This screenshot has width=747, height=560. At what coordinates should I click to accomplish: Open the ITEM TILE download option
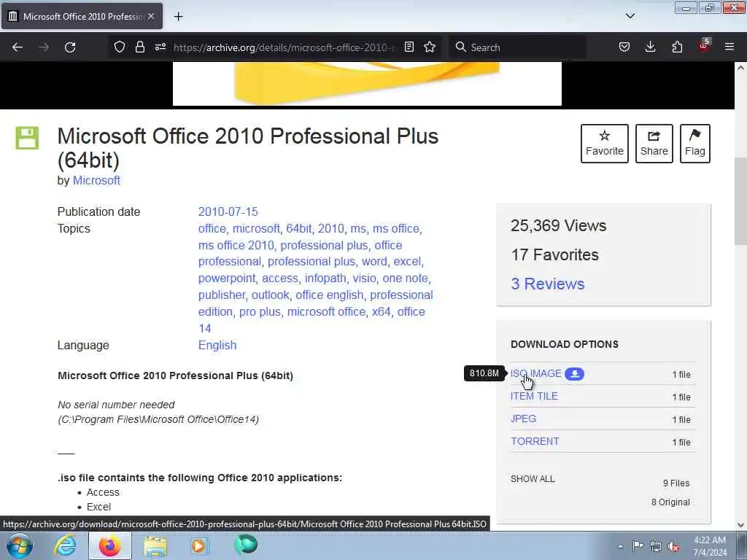pos(534,396)
